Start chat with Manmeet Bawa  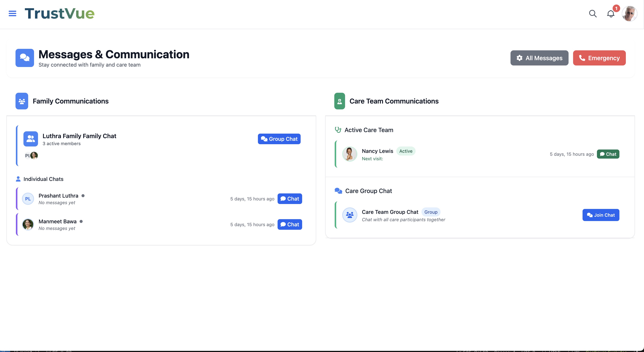pos(289,224)
